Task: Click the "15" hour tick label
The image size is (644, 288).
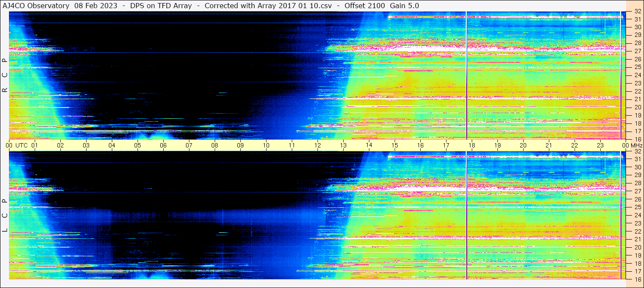Action: [x=395, y=145]
